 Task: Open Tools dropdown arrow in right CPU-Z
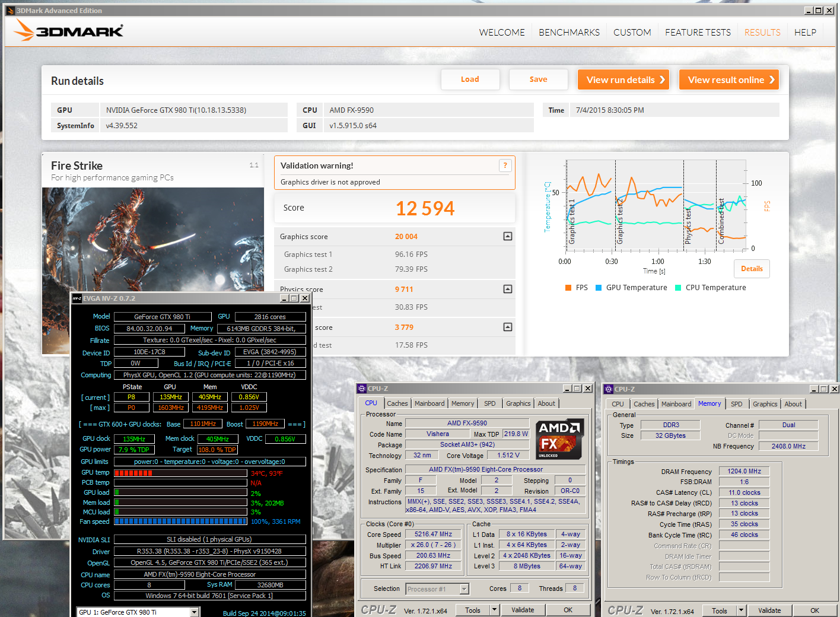(x=741, y=610)
